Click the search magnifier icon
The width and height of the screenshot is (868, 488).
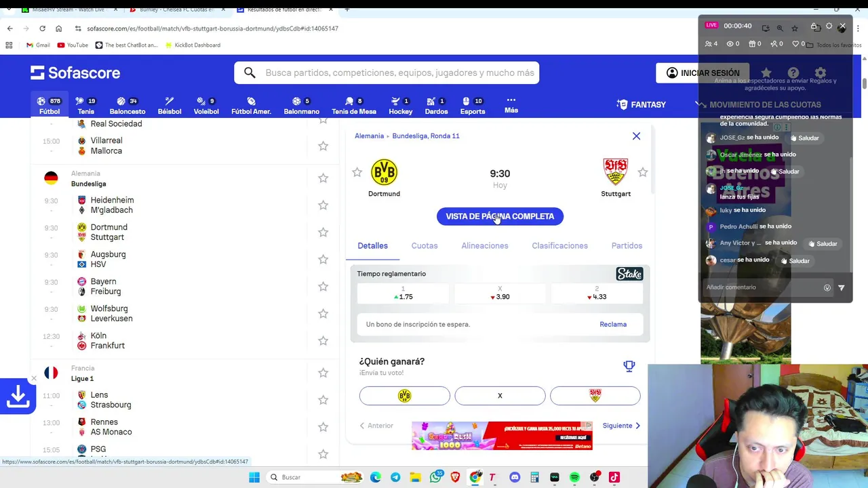point(250,73)
